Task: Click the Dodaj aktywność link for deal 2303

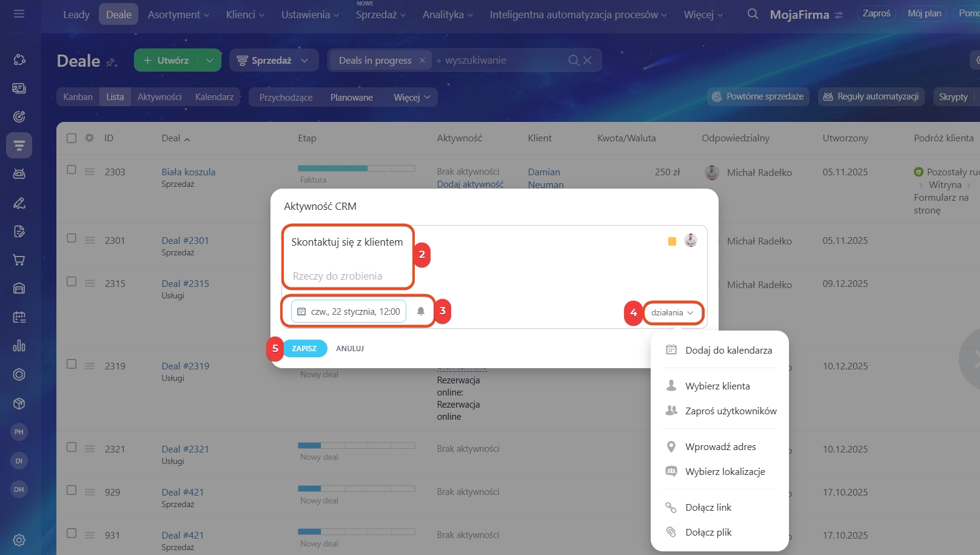Action: 470,184
